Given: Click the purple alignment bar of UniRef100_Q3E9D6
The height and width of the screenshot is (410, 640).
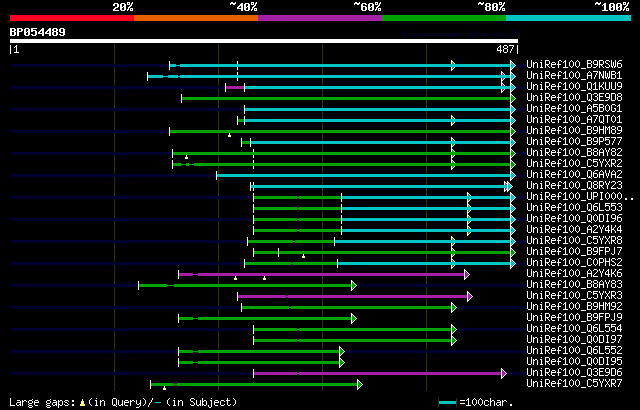Looking at the screenshot, I should point(378,373).
